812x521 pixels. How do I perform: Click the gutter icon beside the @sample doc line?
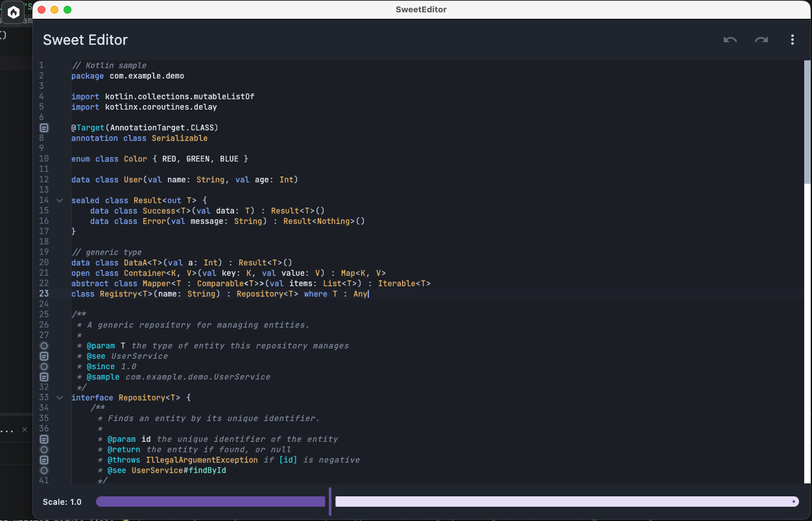43,377
